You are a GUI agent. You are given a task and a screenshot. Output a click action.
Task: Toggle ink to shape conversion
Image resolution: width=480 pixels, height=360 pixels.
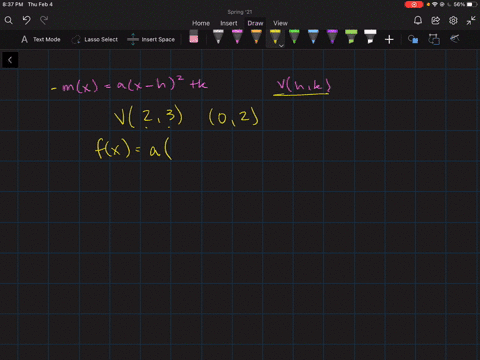434,39
